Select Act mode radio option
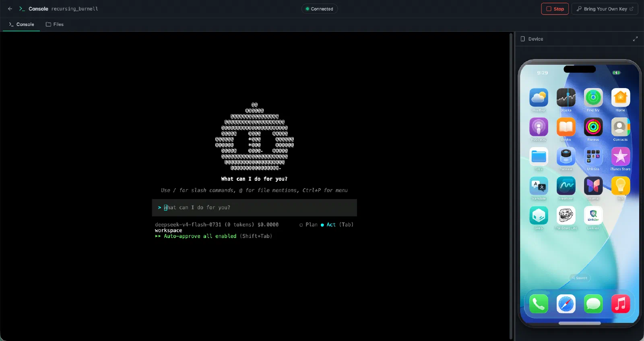This screenshot has width=644, height=341. tap(328, 225)
